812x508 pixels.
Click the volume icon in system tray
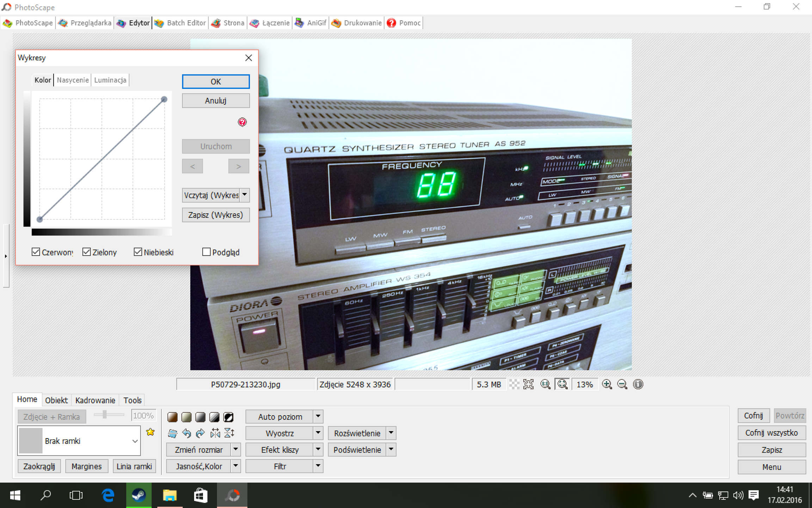738,495
